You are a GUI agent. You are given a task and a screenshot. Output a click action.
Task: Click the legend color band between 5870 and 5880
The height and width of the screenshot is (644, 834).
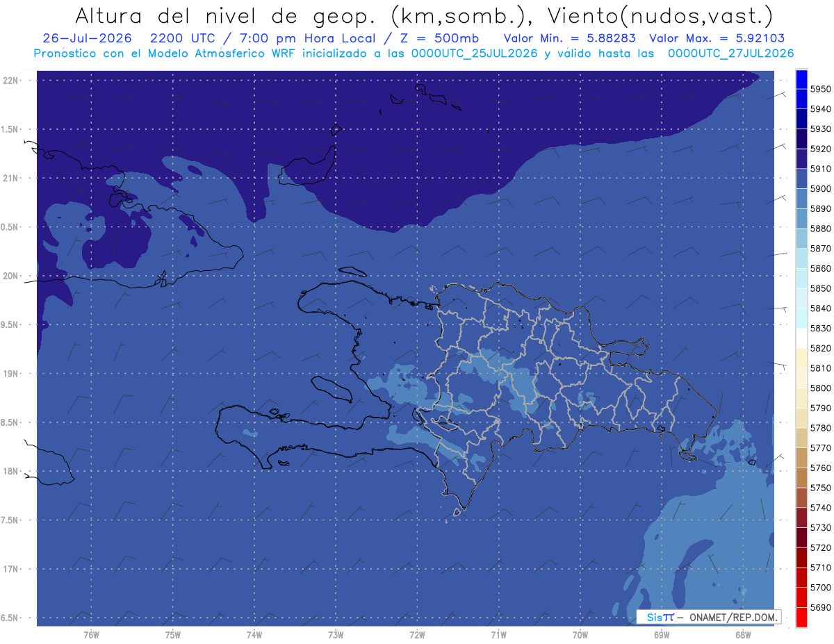[801, 238]
